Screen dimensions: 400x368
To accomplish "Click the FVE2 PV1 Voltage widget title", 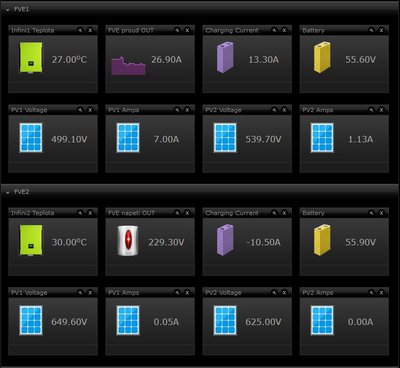I will click(x=29, y=293).
